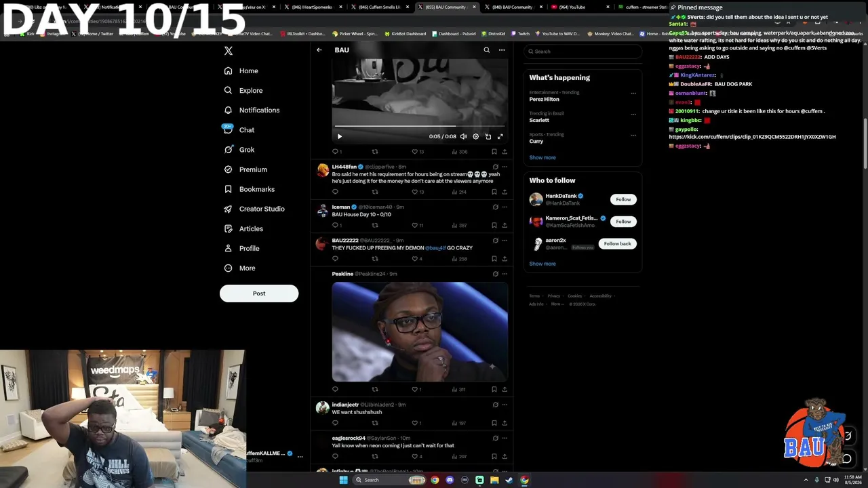Open more options on eaglesrock94 post
Image resolution: width=868 pixels, height=488 pixels.
coord(504,438)
